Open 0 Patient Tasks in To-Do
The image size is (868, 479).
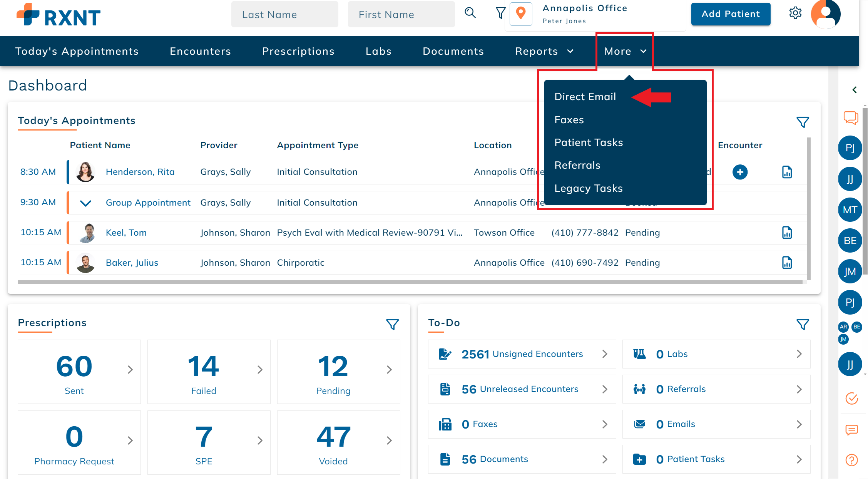[716, 459]
